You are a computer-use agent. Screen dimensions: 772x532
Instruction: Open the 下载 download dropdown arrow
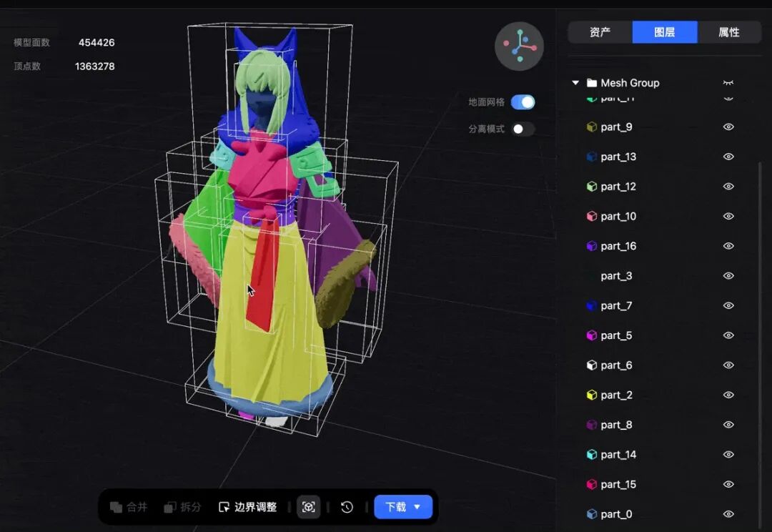tap(417, 507)
